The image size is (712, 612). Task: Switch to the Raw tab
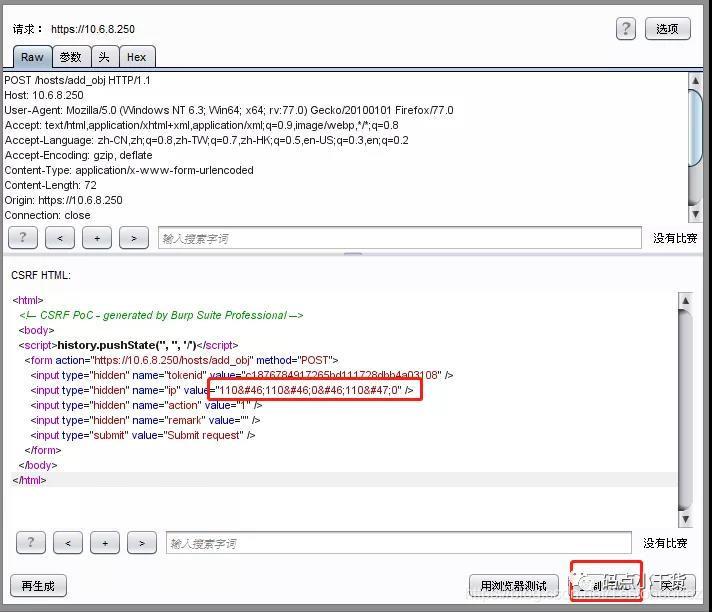coord(32,57)
